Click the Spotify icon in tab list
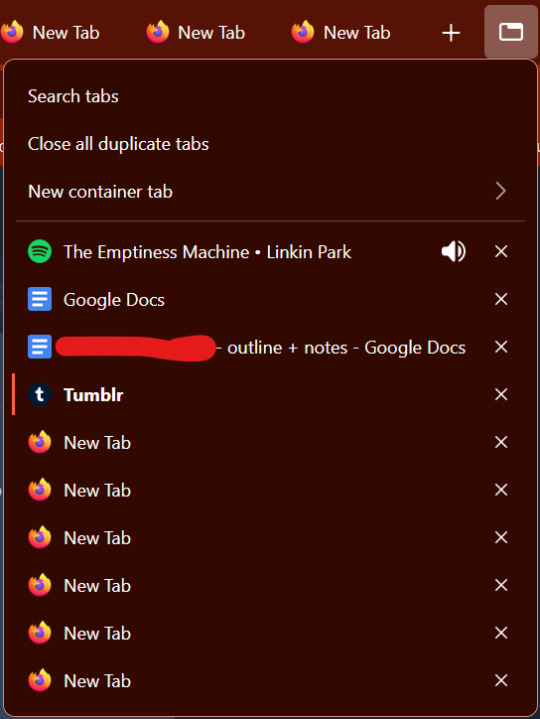Viewport: 540px width, 719px height. (40, 251)
